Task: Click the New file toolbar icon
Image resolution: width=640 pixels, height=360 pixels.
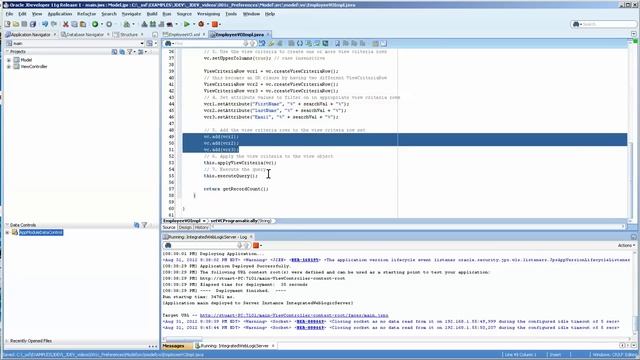Action: [x=7, y=24]
